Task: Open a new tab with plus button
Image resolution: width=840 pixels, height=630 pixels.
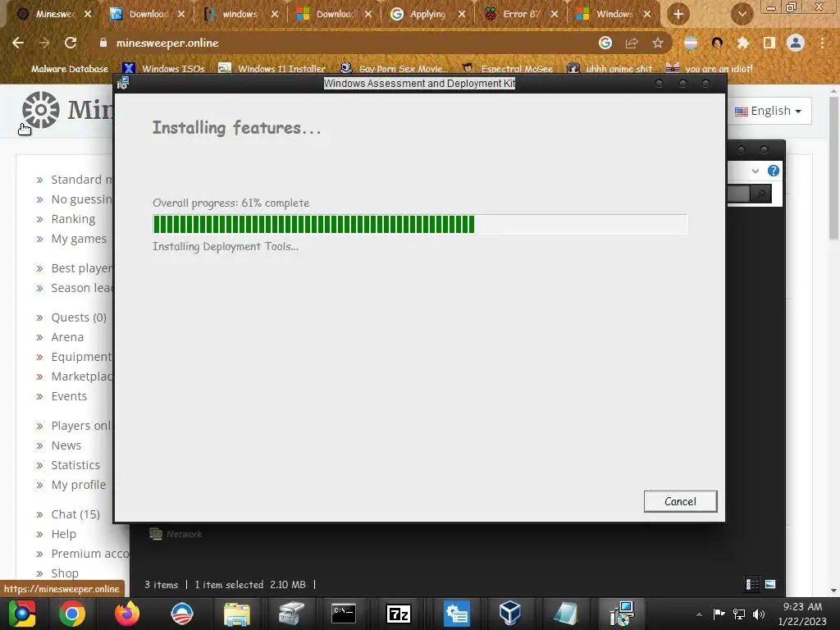Action: pyautogui.click(x=678, y=14)
